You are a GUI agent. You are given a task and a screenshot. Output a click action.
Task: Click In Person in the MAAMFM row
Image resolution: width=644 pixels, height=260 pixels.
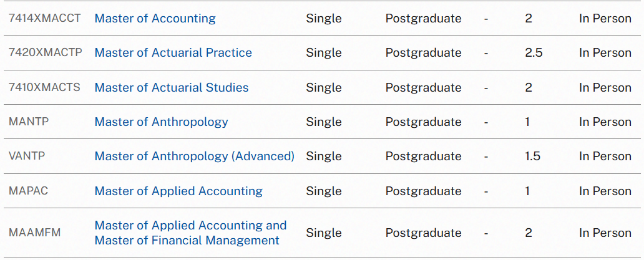click(x=605, y=233)
